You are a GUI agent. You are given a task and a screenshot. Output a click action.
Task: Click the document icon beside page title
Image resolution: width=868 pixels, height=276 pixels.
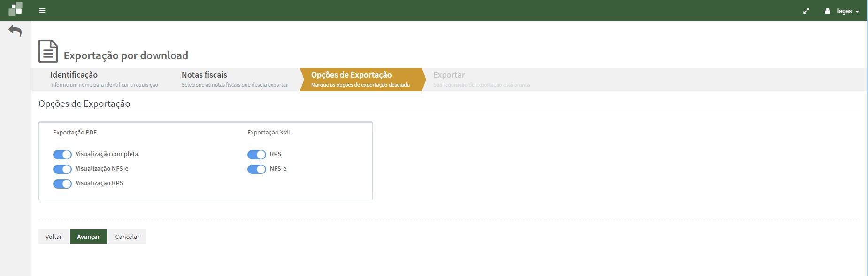[48, 51]
